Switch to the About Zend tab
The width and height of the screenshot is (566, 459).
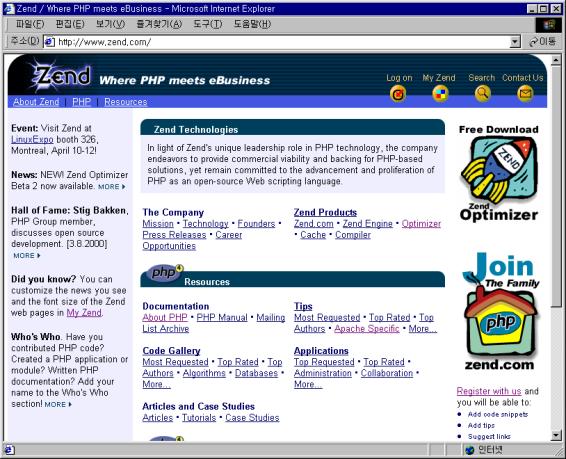(x=36, y=102)
